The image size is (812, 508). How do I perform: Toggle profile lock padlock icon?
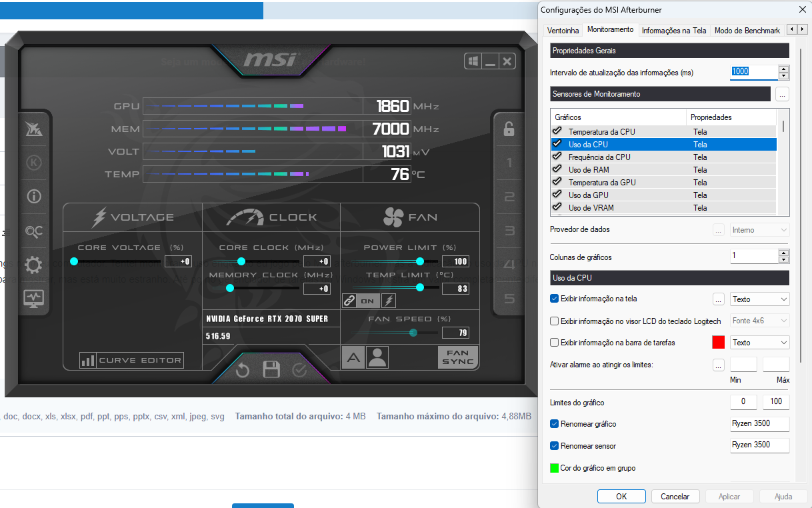point(509,129)
